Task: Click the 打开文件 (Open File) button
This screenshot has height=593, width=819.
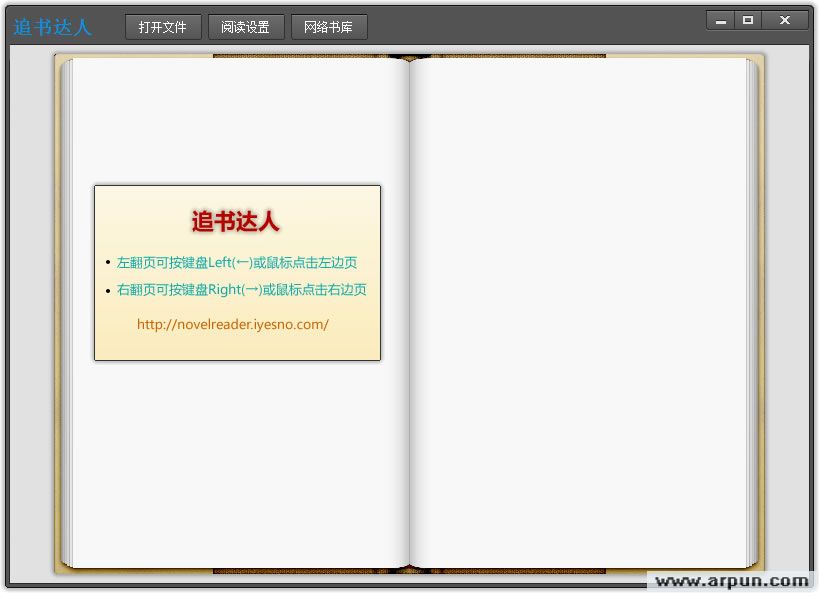Action: (x=163, y=27)
